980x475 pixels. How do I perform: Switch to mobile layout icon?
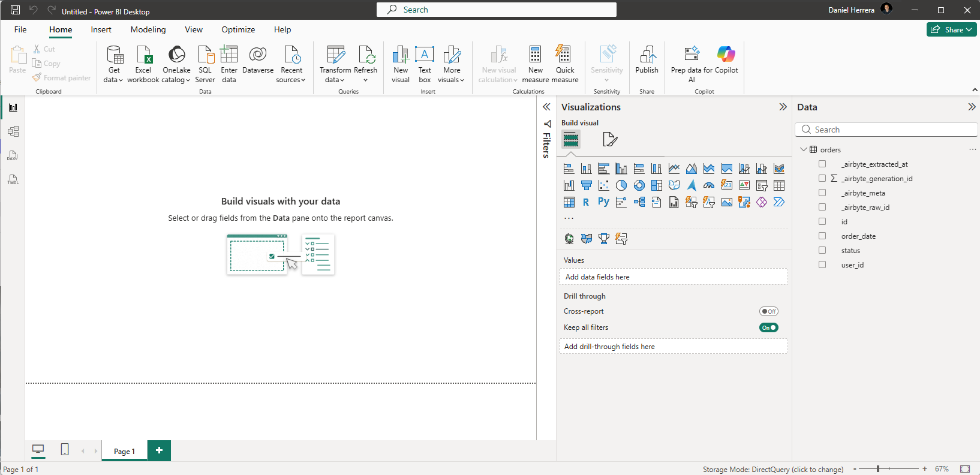(65, 449)
